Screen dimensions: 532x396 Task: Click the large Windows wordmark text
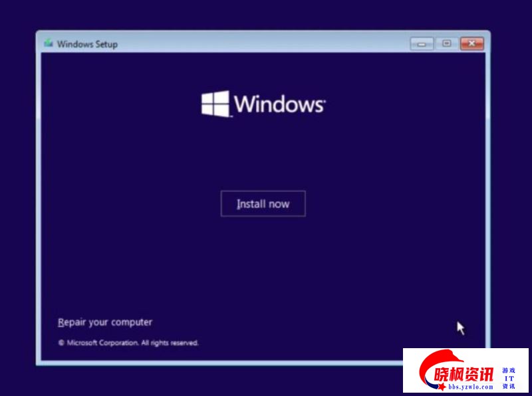(278, 104)
